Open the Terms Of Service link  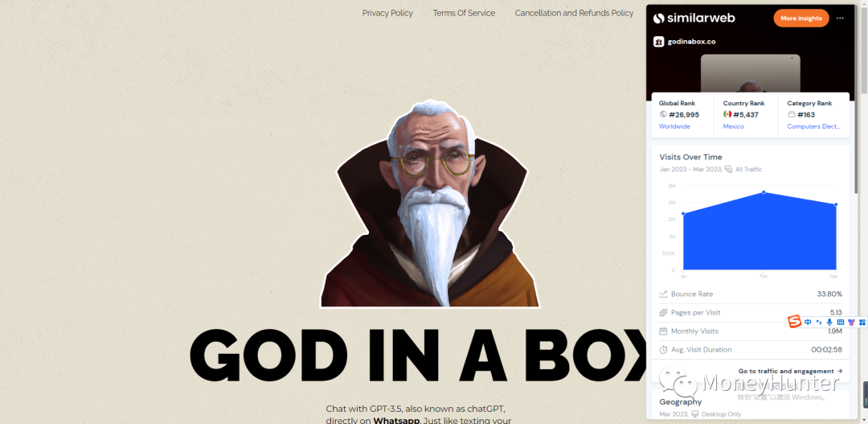464,13
